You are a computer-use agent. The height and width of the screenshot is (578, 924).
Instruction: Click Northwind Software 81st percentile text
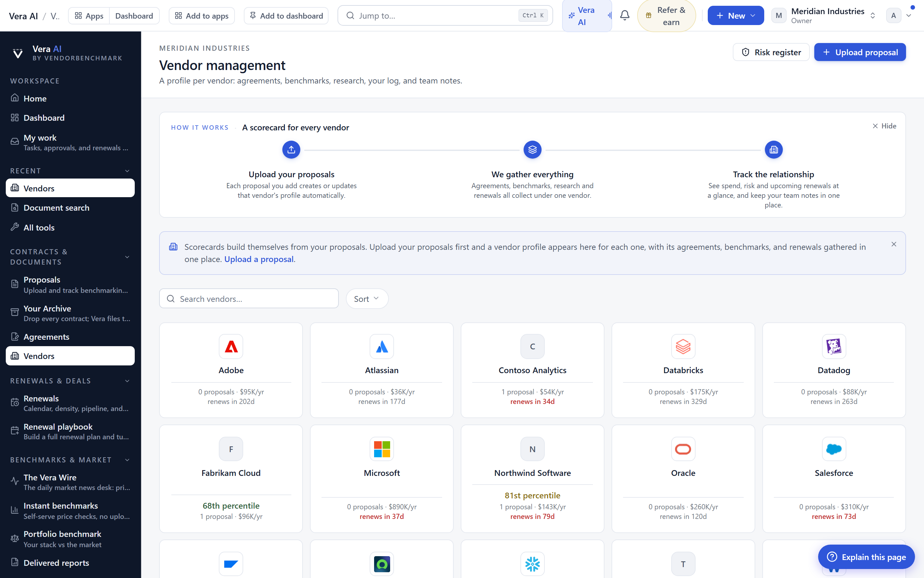click(532, 495)
